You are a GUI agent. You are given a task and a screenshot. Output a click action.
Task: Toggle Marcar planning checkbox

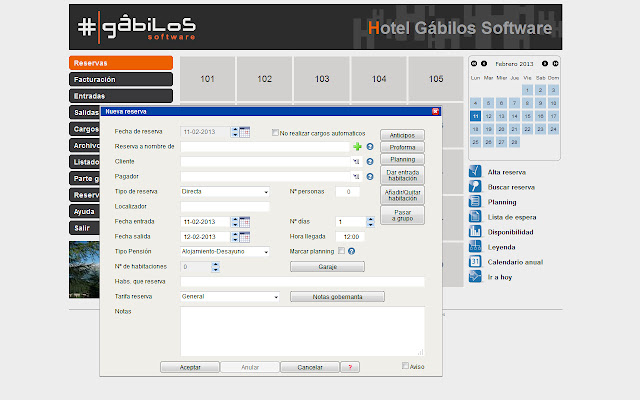[341, 251]
